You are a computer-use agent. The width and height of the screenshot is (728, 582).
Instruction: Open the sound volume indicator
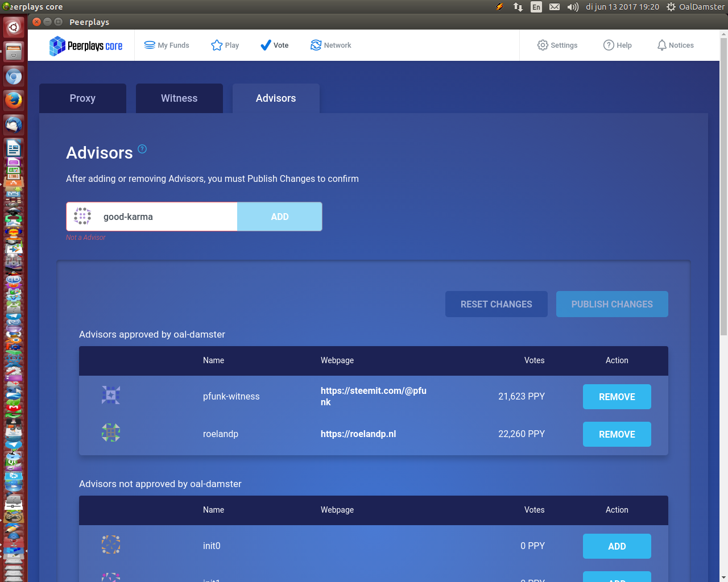[573, 7]
